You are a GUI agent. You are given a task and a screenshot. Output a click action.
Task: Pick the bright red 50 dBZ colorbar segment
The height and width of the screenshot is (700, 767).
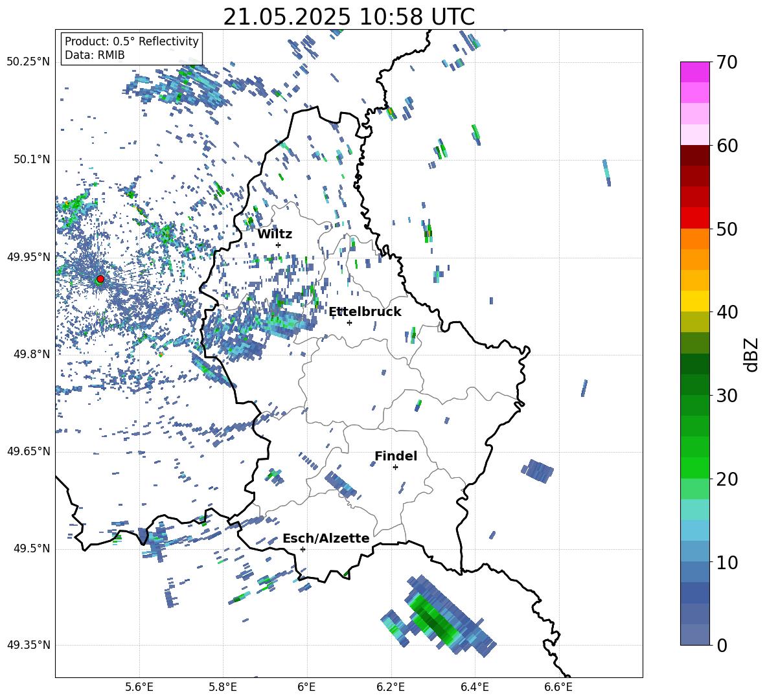[694, 218]
